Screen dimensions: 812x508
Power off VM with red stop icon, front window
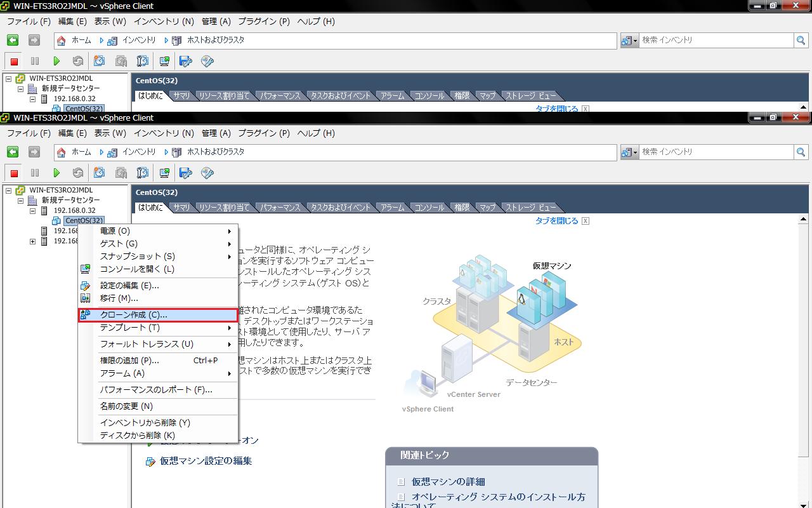[14, 173]
